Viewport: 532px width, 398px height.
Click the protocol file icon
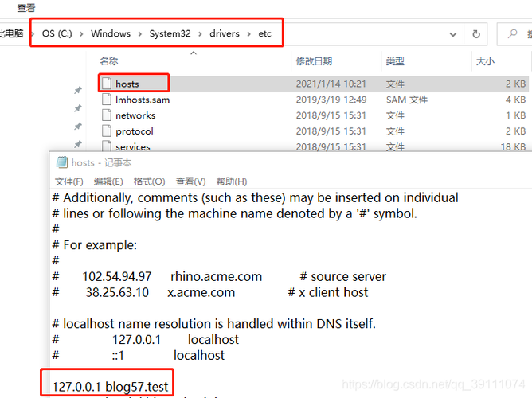[107, 131]
